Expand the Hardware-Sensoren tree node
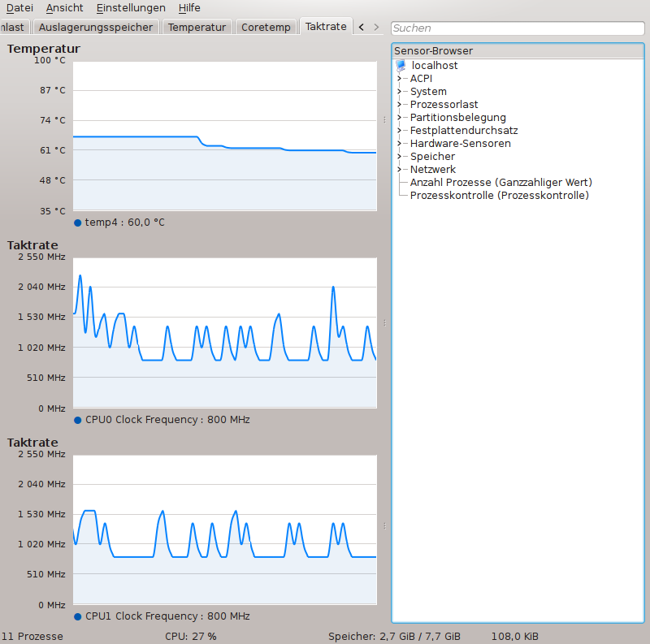Viewport: 650px width, 644px height. coord(400,144)
